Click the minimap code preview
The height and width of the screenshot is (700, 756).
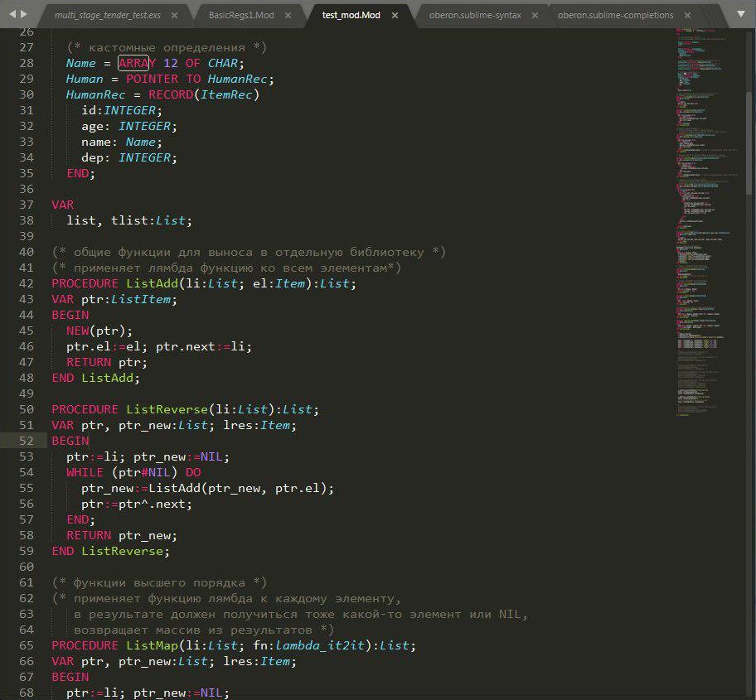(705, 207)
